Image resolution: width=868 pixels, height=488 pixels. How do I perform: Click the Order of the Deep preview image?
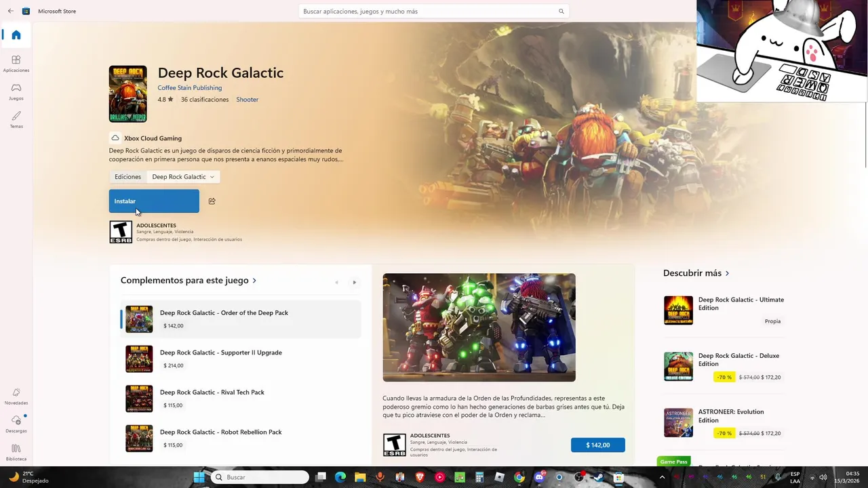pos(479,327)
